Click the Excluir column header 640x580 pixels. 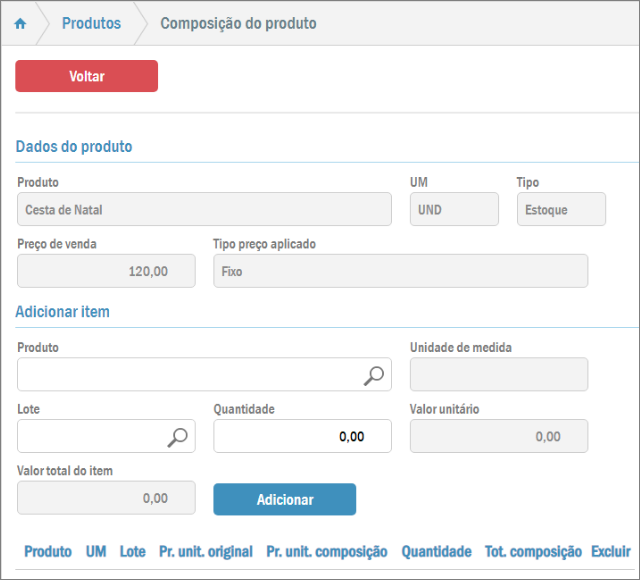(x=610, y=551)
